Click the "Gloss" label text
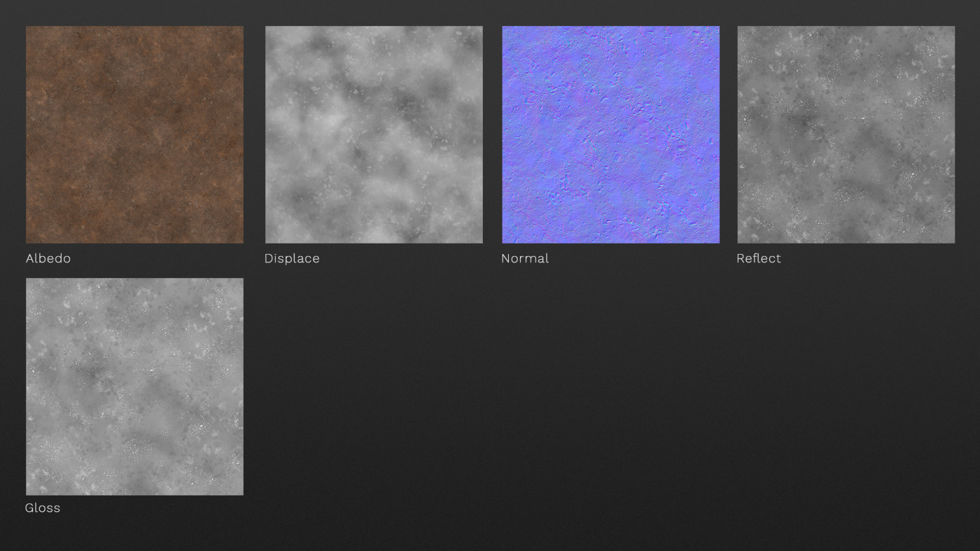This screenshot has height=551, width=980. click(42, 508)
